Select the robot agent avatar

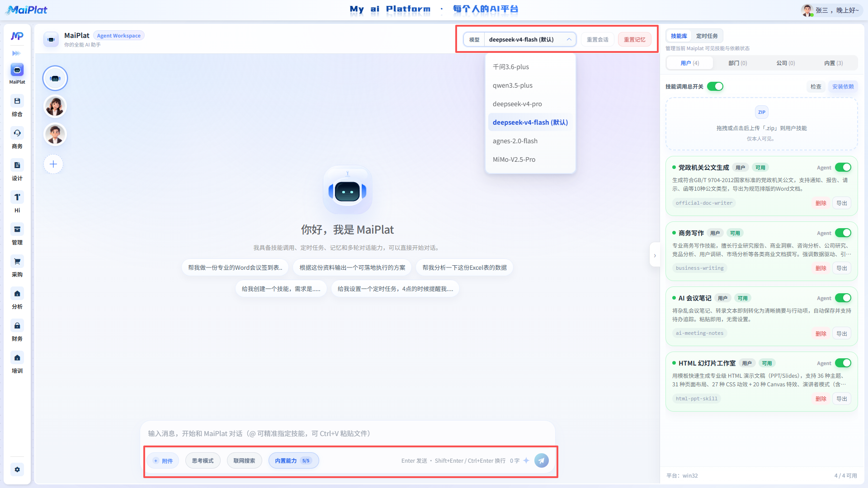tap(55, 78)
